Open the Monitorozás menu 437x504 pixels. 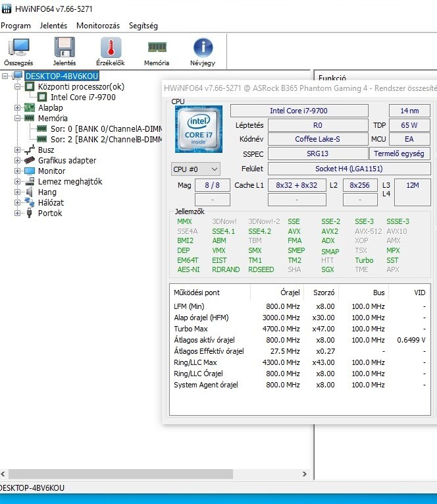(98, 26)
